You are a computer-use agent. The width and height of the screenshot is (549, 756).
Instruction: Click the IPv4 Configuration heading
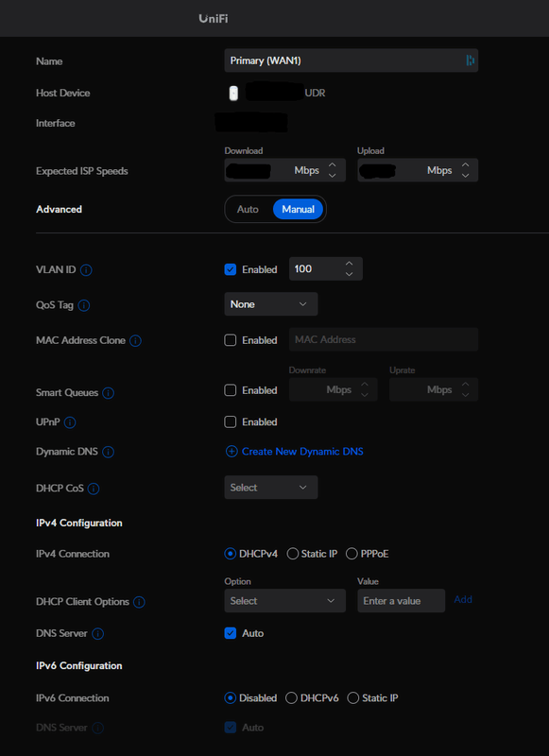[79, 524]
